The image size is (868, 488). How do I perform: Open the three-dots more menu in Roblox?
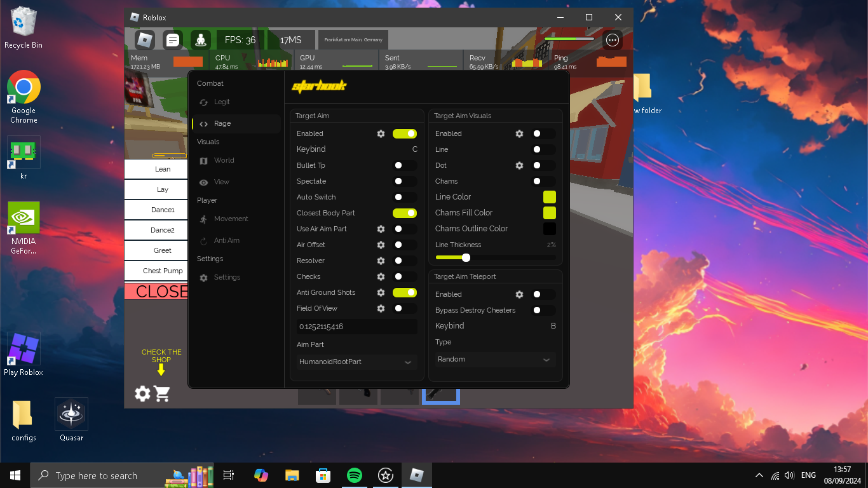613,40
